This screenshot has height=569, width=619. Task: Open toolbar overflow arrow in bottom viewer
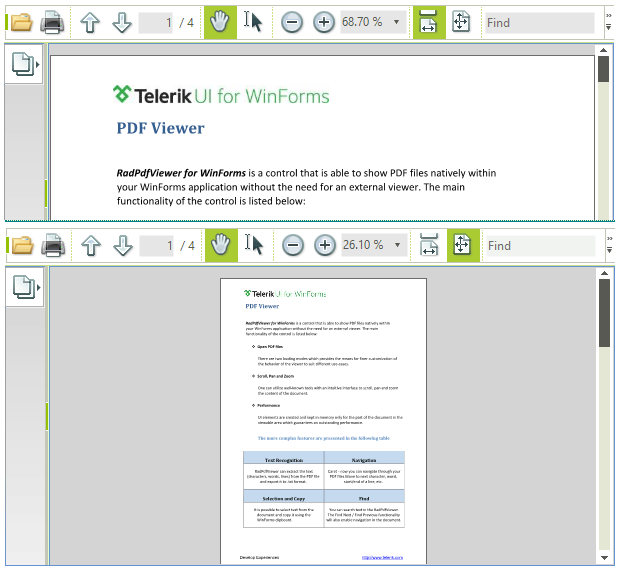tap(610, 245)
